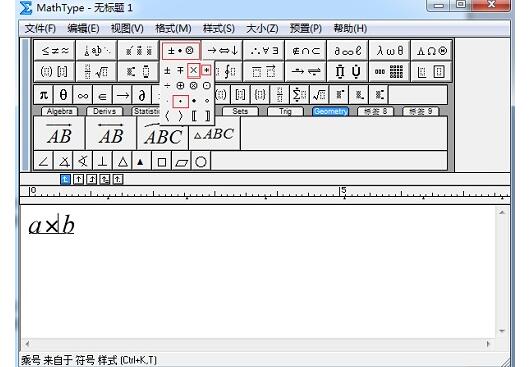This screenshot has width=532, height=367.
Task: Open the arrow symbols palette (→⇔↓)
Action: [x=223, y=51]
